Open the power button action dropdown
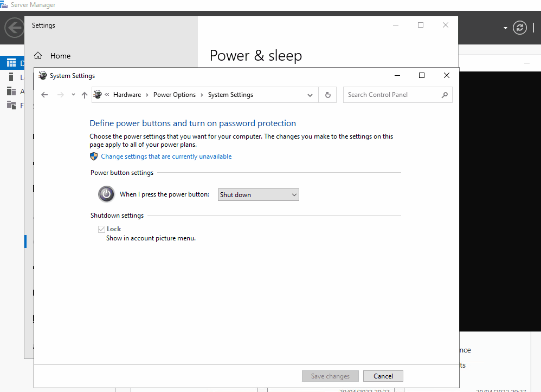This screenshot has width=541, height=392. pyautogui.click(x=259, y=194)
